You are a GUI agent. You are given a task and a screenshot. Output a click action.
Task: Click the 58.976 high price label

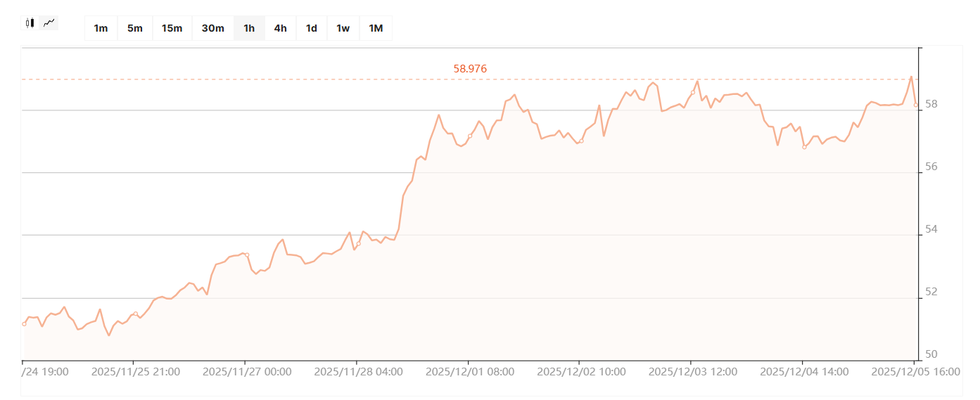(470, 69)
